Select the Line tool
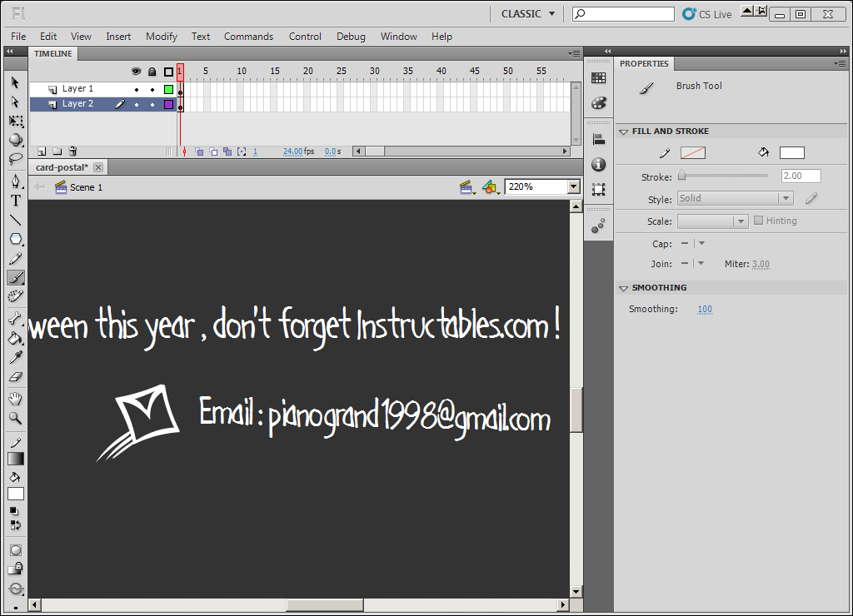 pos(16,221)
